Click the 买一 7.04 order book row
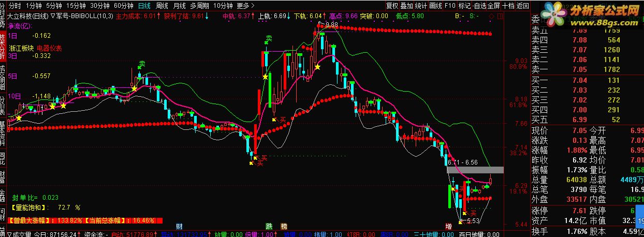Viewport: 644px width, 237px height. point(576,80)
